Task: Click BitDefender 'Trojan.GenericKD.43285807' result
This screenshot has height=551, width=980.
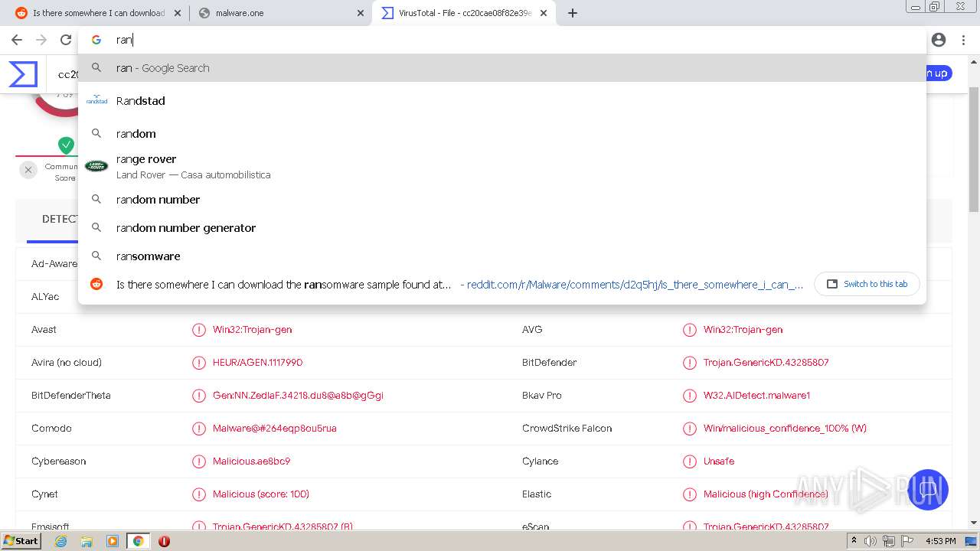Action: click(766, 363)
